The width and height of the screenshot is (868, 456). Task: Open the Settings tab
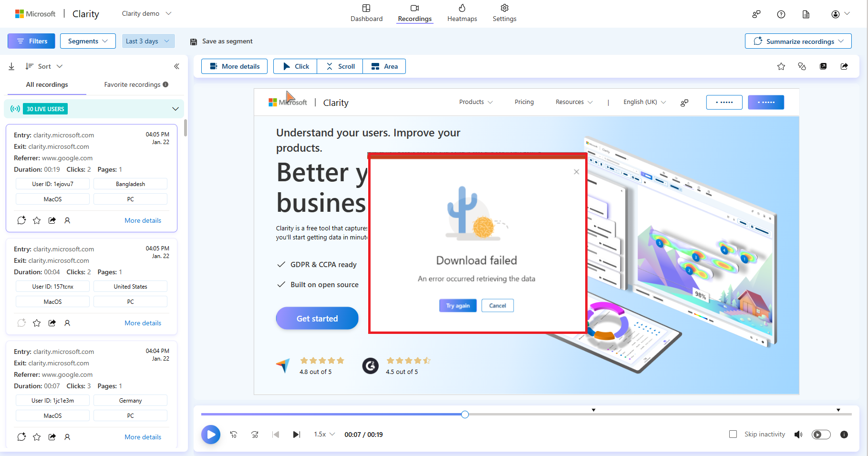(504, 13)
